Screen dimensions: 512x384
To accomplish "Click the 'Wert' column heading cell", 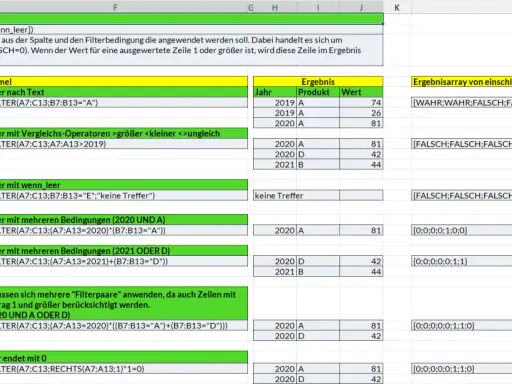I will pyautogui.click(x=361, y=92).
